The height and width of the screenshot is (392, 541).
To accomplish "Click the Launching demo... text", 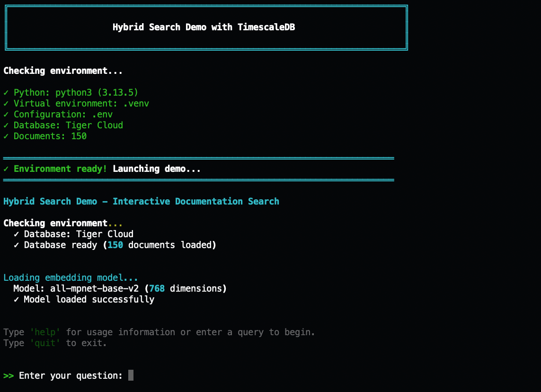I will point(157,169).
